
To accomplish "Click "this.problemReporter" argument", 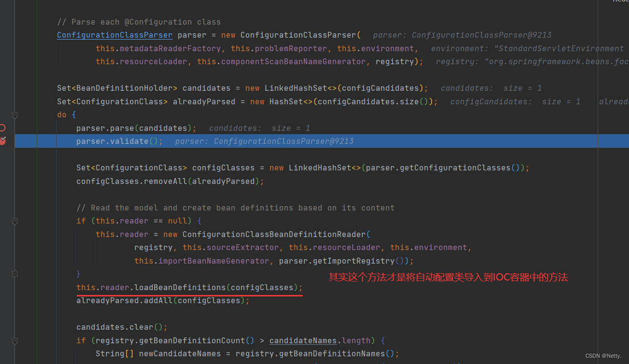I will coord(279,48).
